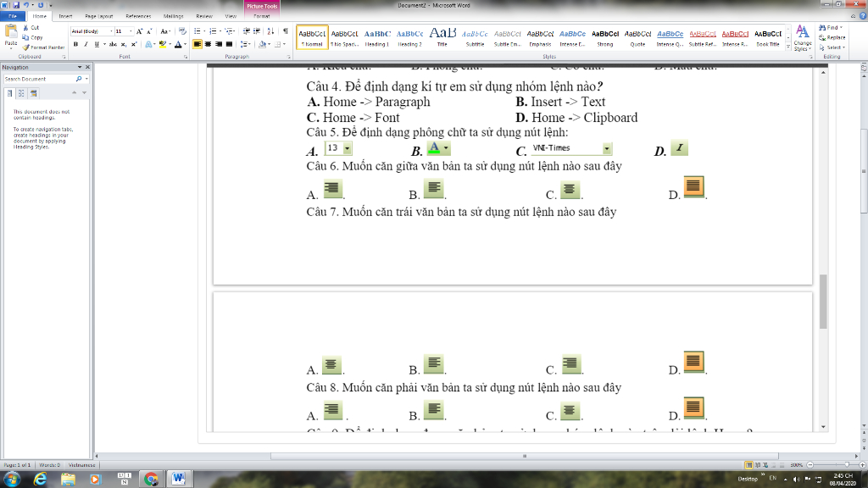Image resolution: width=868 pixels, height=488 pixels.
Task: Open the Picture Tools Format tab
Action: click(x=262, y=16)
